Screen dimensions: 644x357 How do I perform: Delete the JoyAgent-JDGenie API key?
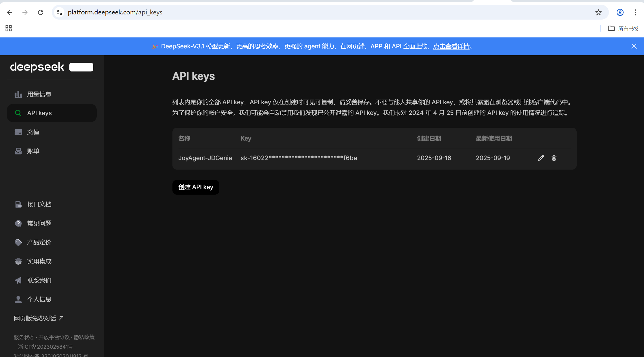click(554, 158)
